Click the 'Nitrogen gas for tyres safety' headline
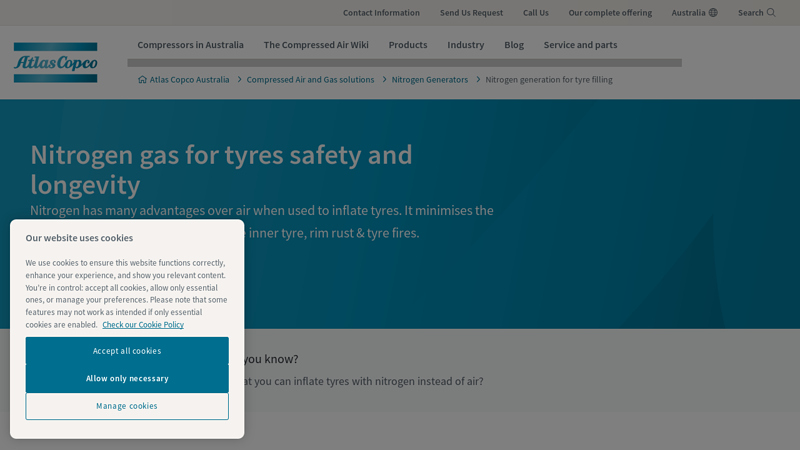The image size is (800, 450). pyautogui.click(x=221, y=169)
